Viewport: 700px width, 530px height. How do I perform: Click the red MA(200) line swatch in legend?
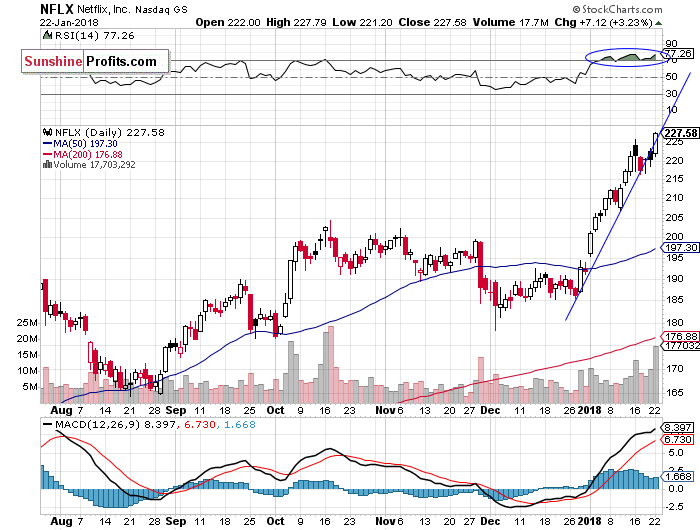click(x=47, y=154)
